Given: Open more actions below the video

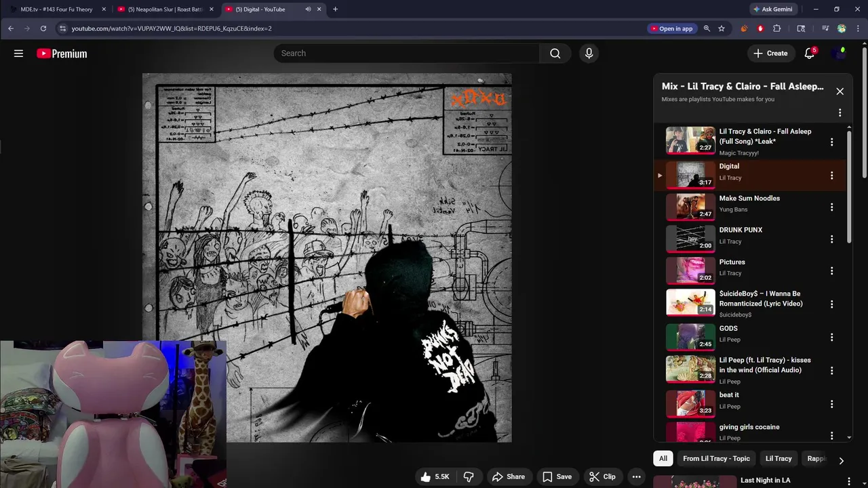Looking at the screenshot, I should pos(636,476).
